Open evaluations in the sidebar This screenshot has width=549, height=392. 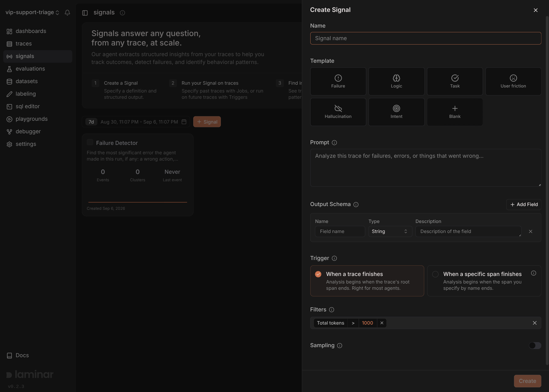[38, 69]
